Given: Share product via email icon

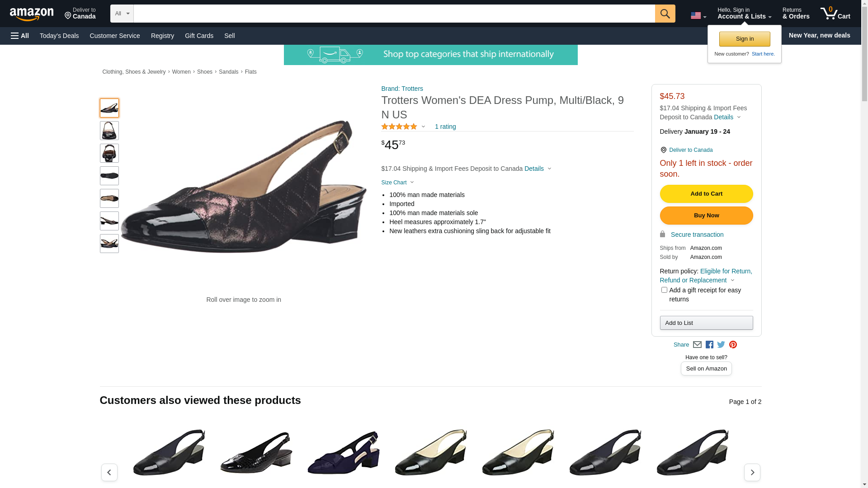Looking at the screenshot, I should 697,345.
